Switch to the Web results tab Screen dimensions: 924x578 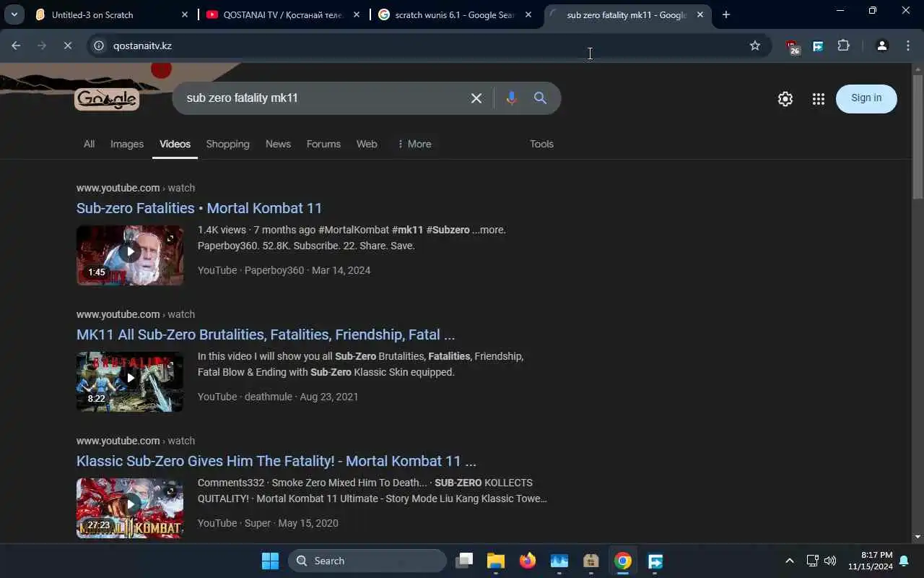[367, 144]
